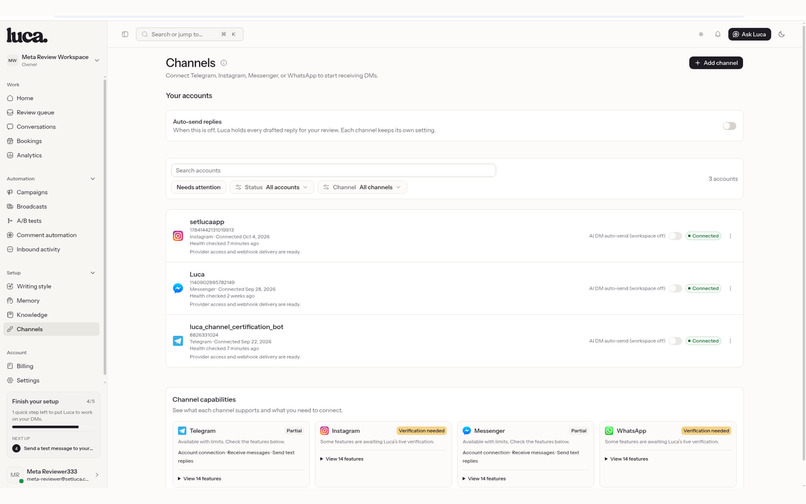Viewport: 806px width, 504px height.
Task: Open more options for setlucaapp
Action: pos(730,236)
